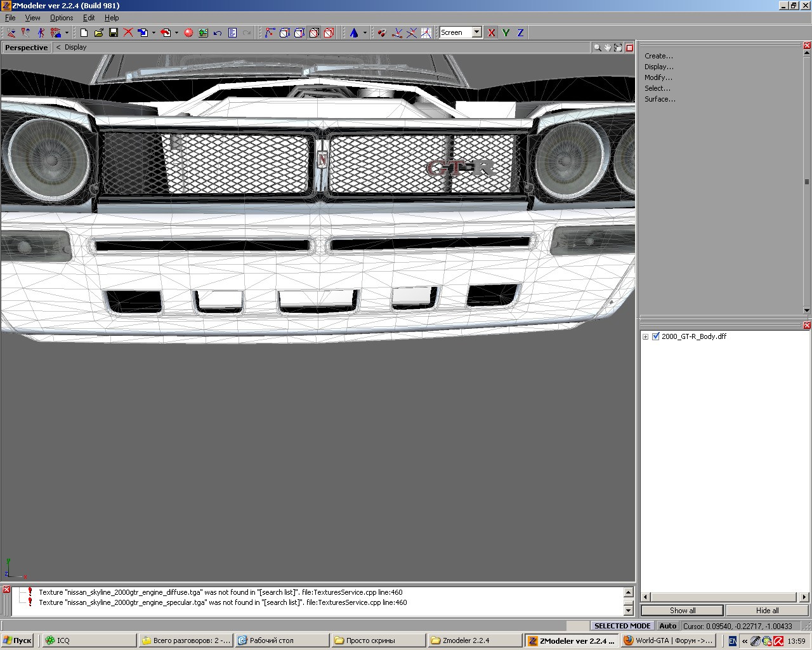
Task: Open the blue document properties icon
Action: pos(232,32)
